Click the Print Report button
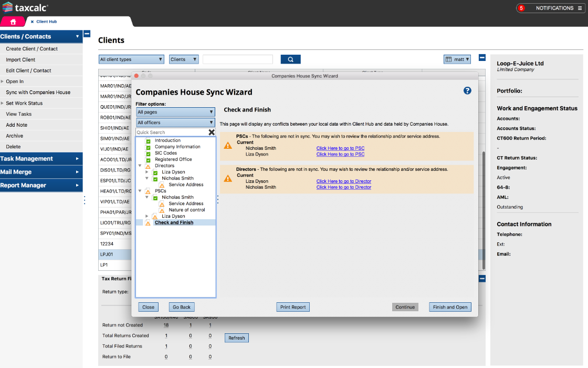The height and width of the screenshot is (368, 588). click(293, 307)
